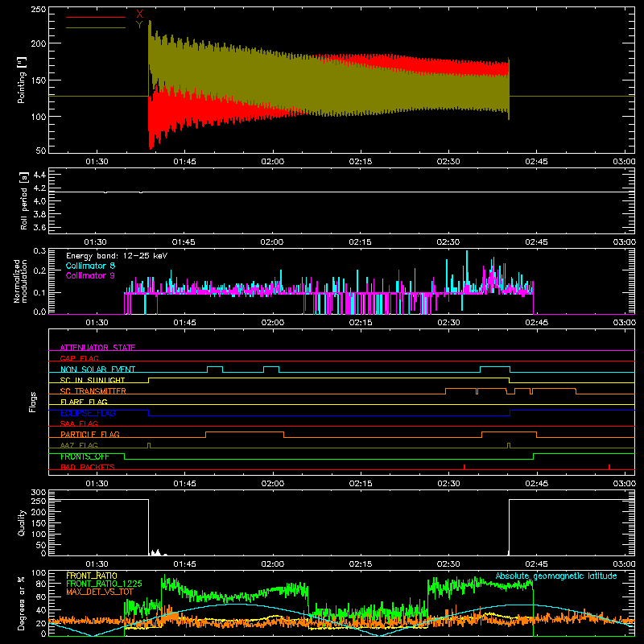This screenshot has height=644, width=644.
Task: Click the first PARTICLE_FLAG raised segment before 02:00
Action: (x=245, y=434)
